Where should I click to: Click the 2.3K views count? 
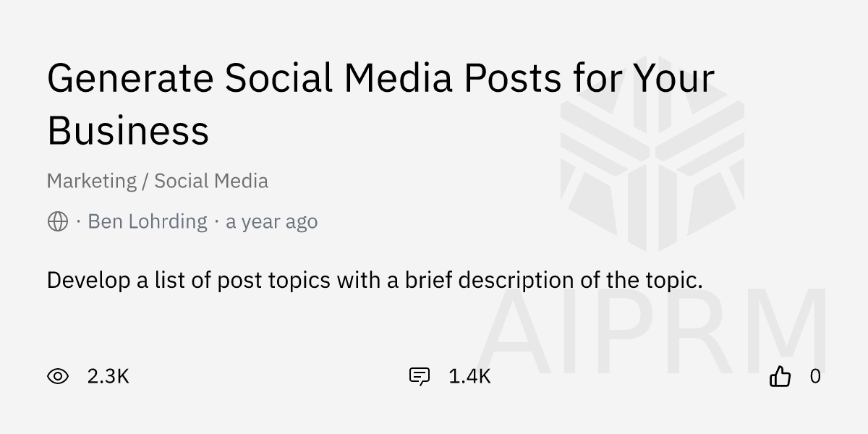point(108,376)
